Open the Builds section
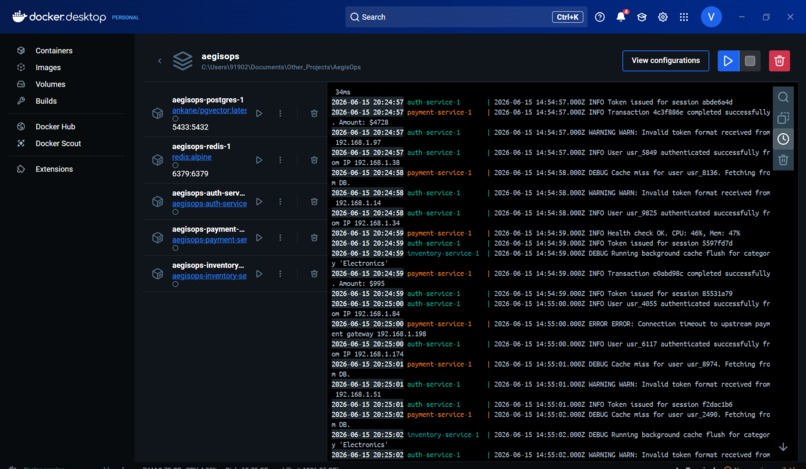 (x=46, y=101)
